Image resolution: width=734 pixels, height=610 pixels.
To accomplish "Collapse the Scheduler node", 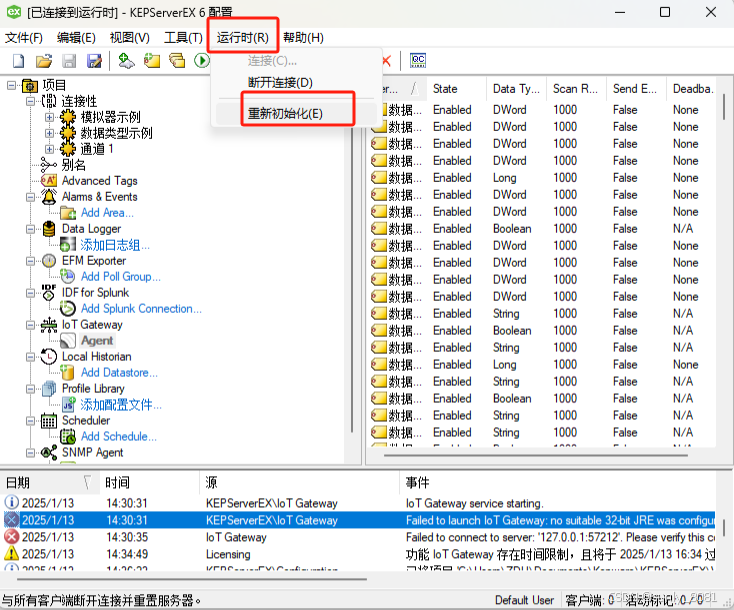I will pyautogui.click(x=30, y=421).
